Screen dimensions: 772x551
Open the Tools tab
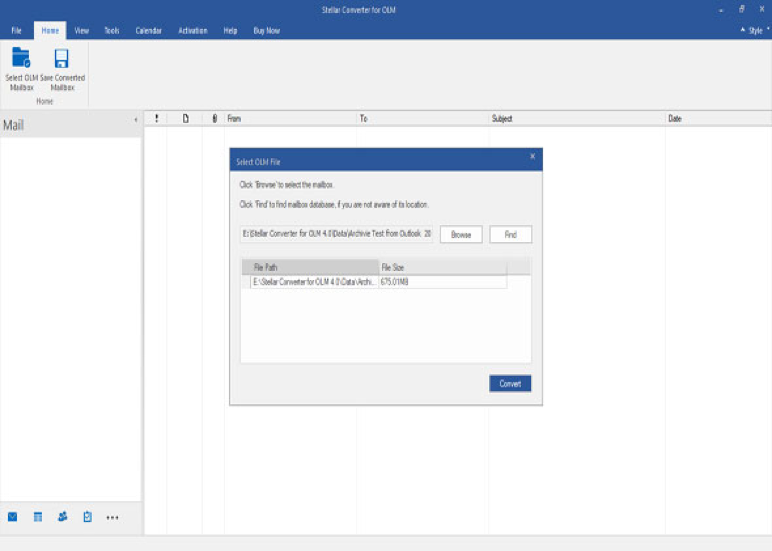(112, 31)
